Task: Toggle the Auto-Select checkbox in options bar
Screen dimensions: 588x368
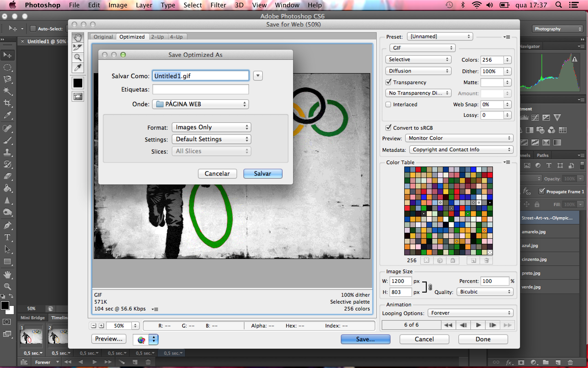Action: coord(33,29)
